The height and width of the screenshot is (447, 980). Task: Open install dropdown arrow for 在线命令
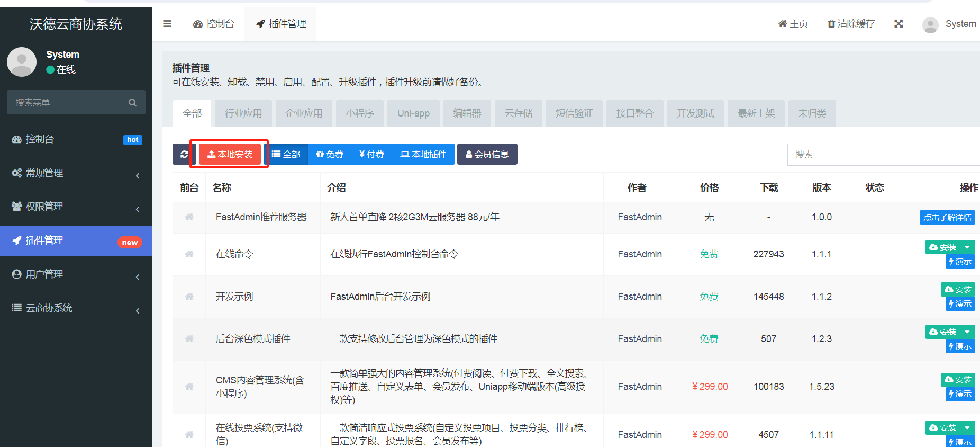(x=967, y=247)
